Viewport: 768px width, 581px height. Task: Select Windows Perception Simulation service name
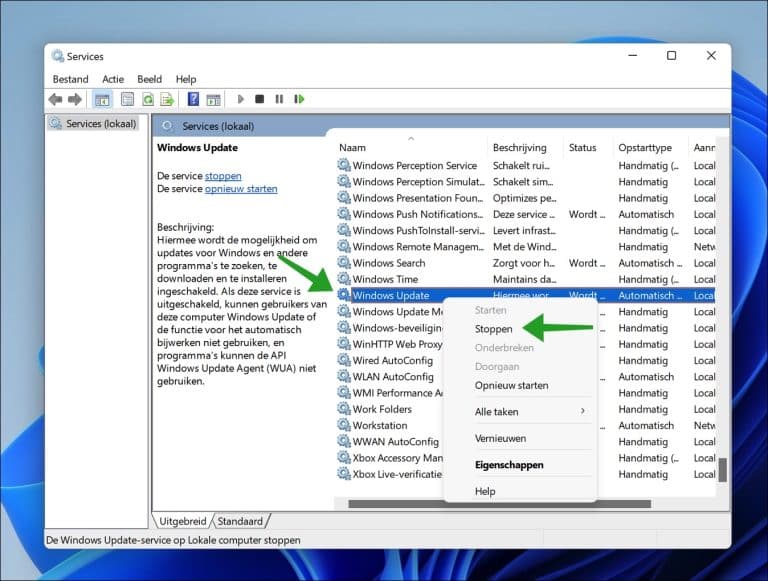pos(419,182)
